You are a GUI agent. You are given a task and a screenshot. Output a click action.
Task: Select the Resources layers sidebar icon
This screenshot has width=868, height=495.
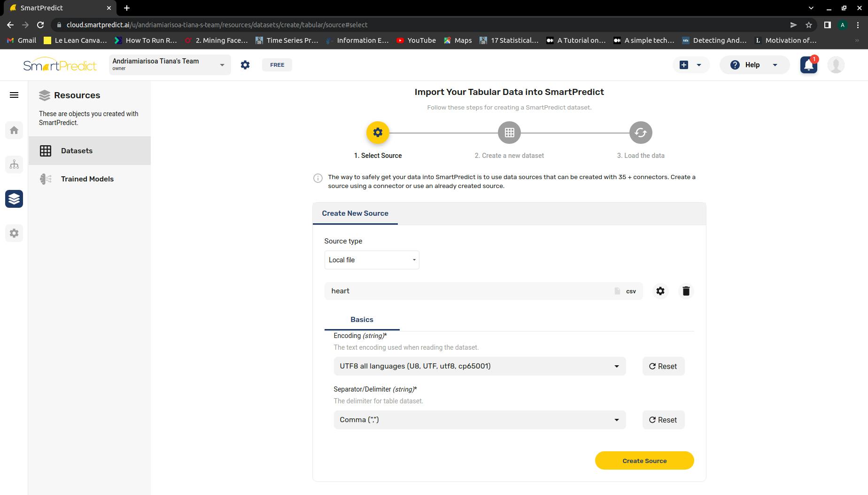14,199
